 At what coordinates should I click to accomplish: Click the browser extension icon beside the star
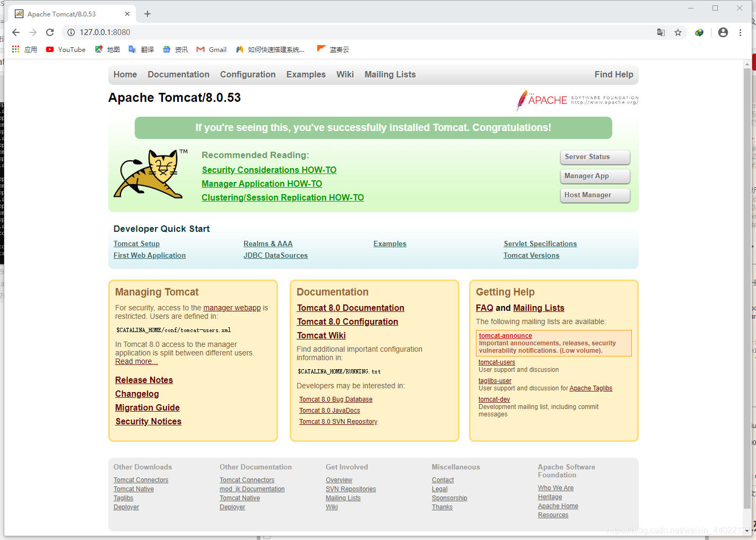pyautogui.click(x=699, y=32)
